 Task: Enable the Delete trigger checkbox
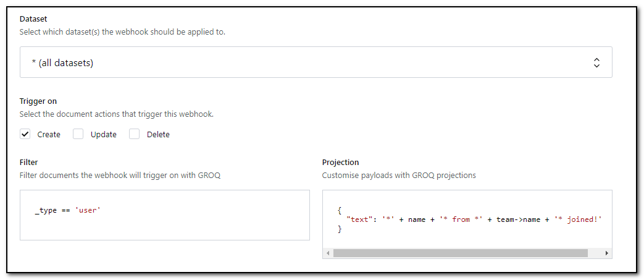pos(134,134)
